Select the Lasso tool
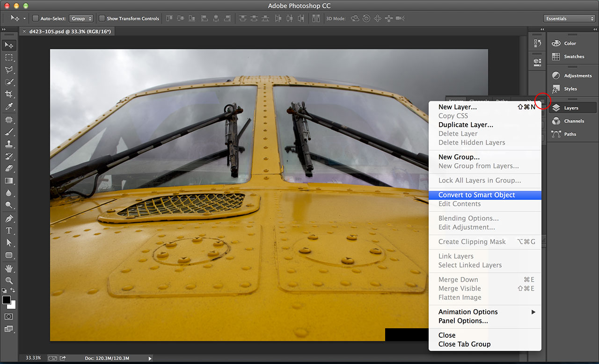 point(9,70)
